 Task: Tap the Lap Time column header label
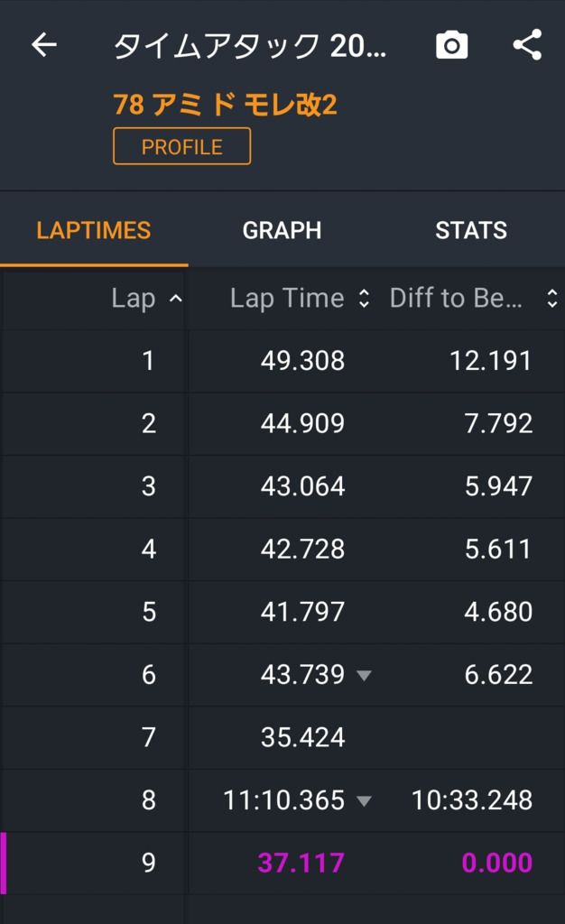coord(287,299)
